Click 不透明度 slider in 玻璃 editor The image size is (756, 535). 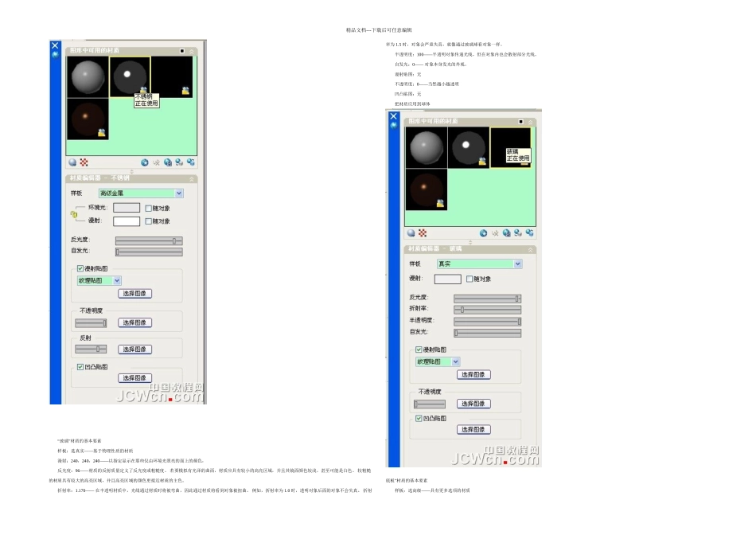(430, 404)
